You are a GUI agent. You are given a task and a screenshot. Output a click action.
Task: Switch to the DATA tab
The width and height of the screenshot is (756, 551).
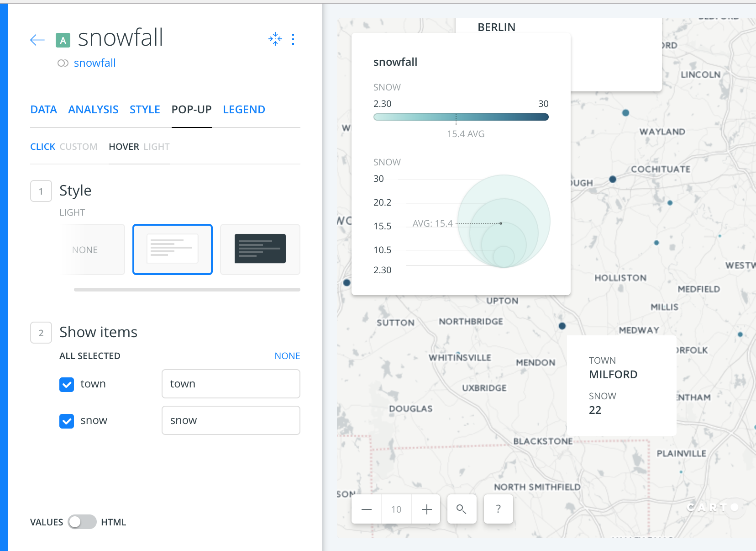44,110
